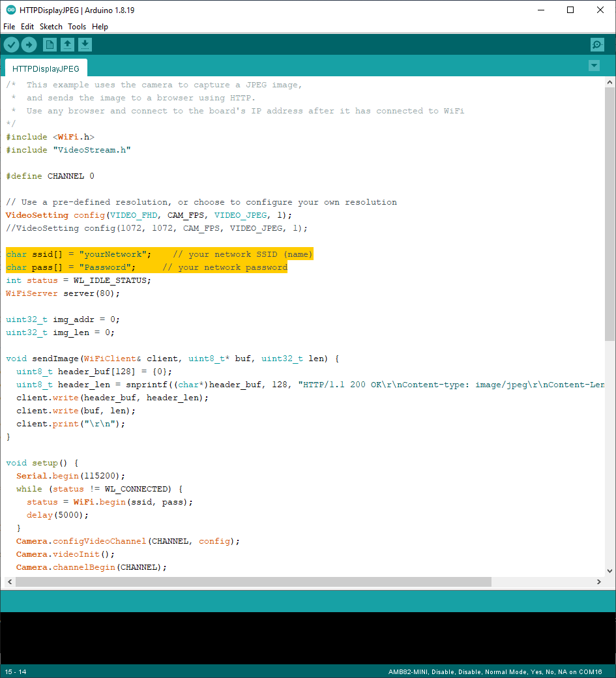Open the Sketch menu
The image size is (616, 678).
pyautogui.click(x=51, y=26)
